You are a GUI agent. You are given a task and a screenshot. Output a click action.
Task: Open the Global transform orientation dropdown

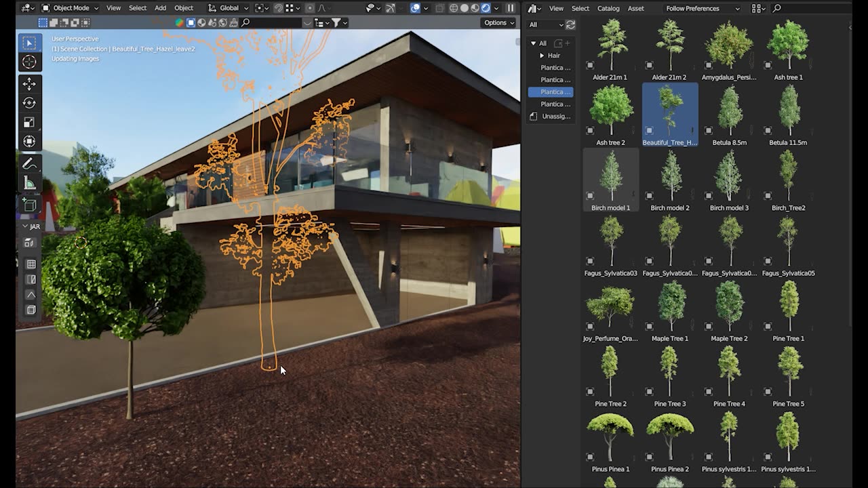pyautogui.click(x=228, y=8)
